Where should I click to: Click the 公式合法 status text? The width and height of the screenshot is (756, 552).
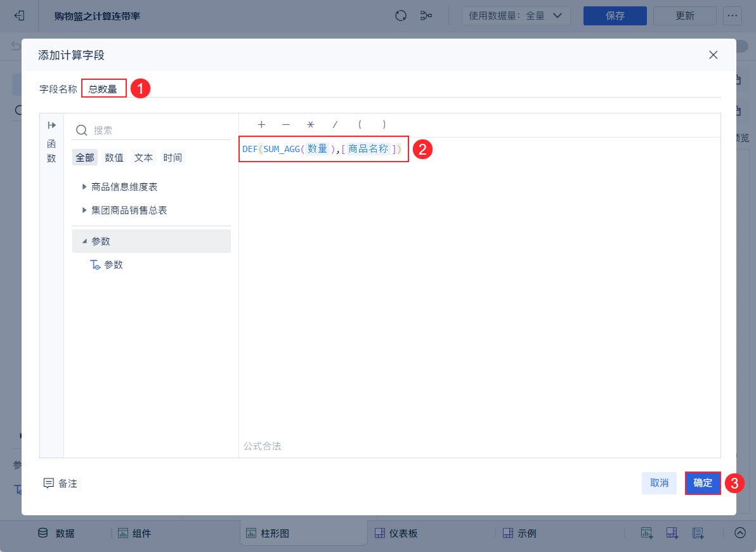263,446
